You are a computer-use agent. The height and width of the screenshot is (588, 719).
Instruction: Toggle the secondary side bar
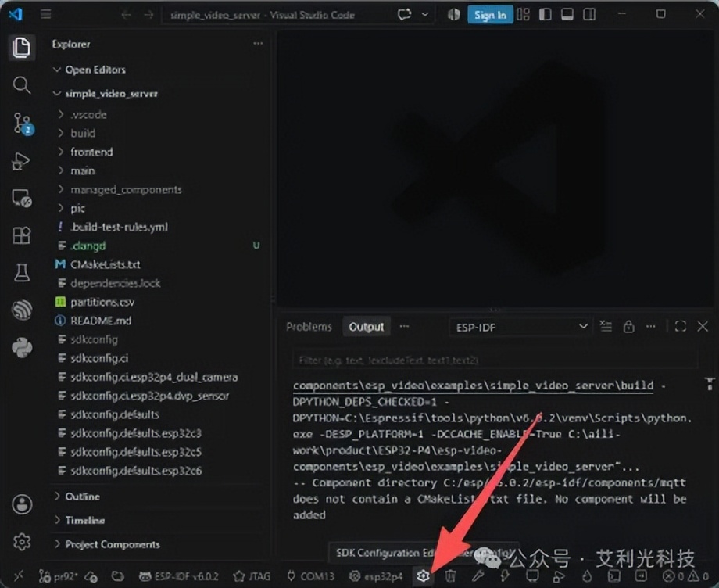pyautogui.click(x=589, y=15)
